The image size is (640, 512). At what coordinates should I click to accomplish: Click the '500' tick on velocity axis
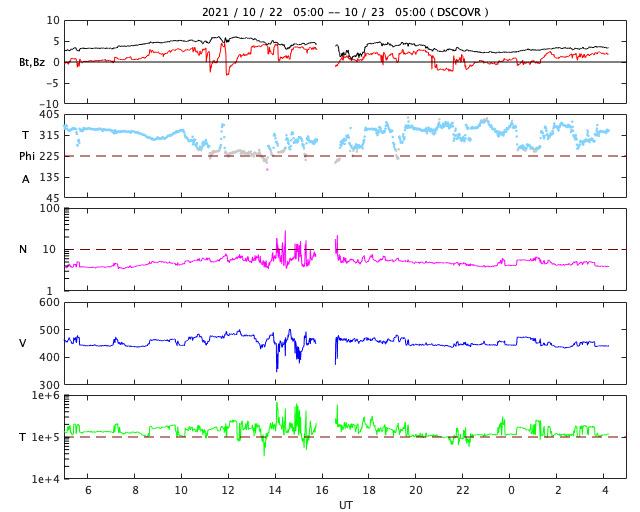click(x=49, y=330)
